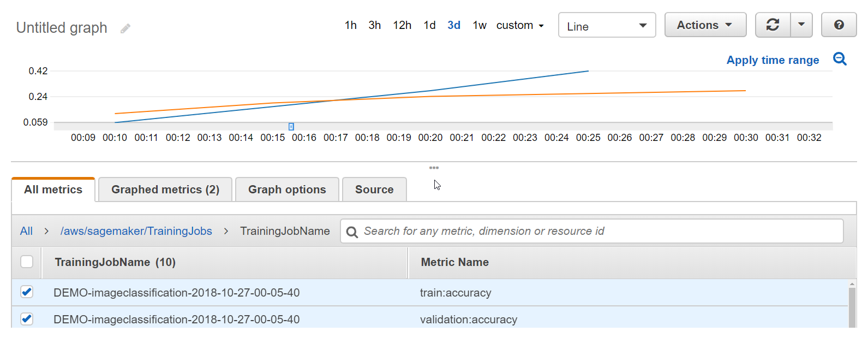Click the pencil icon to rename graph

pos(125,28)
